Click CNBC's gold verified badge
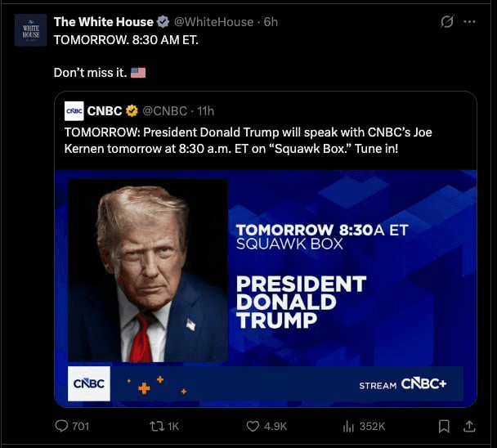This screenshot has width=497, height=448. click(x=132, y=110)
